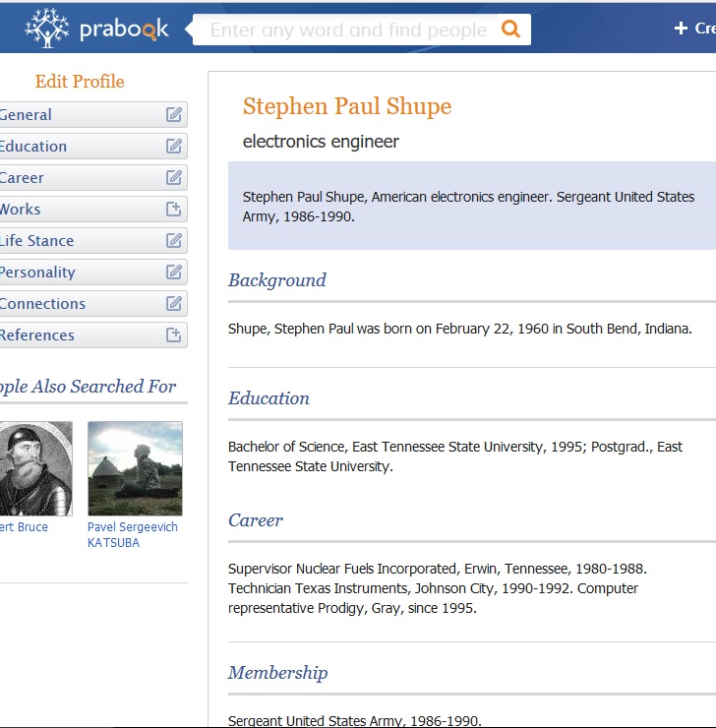Click the edit icon beside Personality
Viewport: 716px width, 728px height.
174,273
